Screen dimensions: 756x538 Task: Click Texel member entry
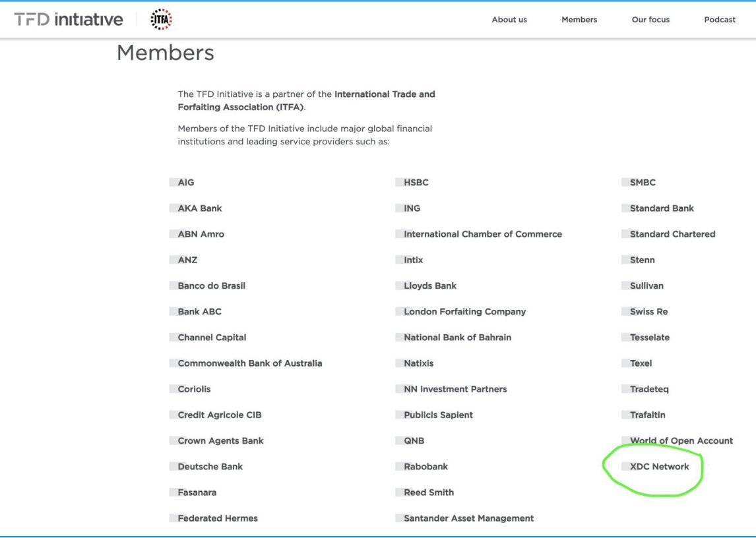(x=641, y=363)
